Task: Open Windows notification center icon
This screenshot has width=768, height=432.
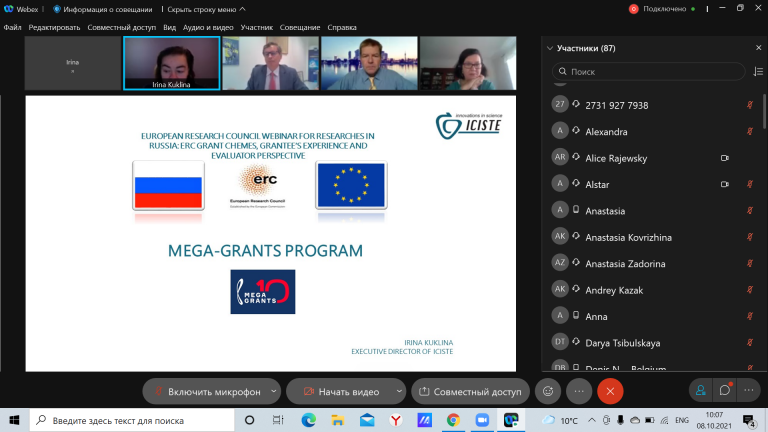Action: click(748, 420)
